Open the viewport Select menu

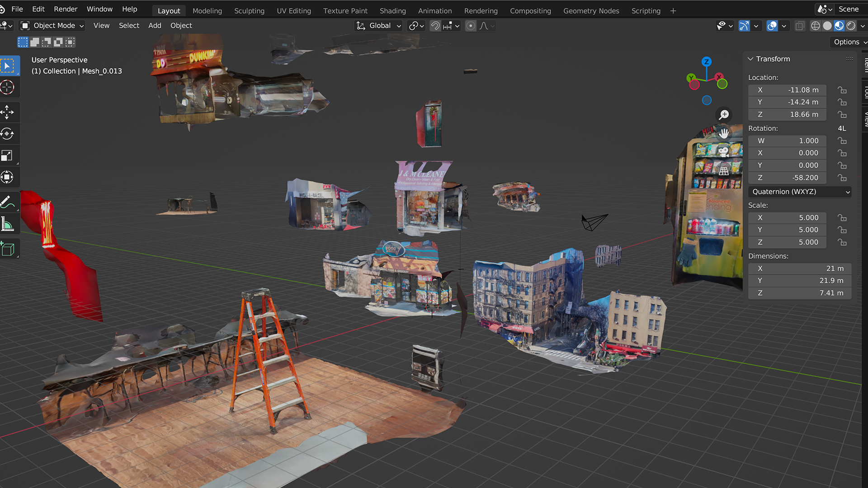click(x=129, y=26)
